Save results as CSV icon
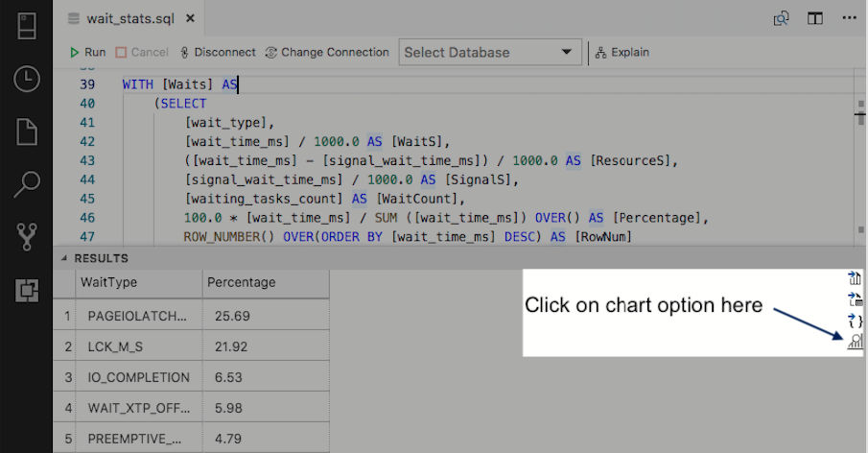868x453 pixels. 855,278
